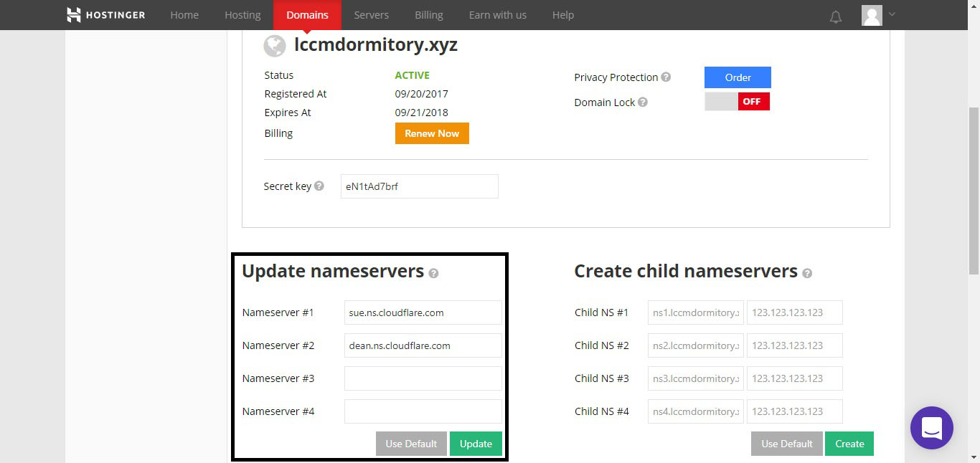
Task: Open Earn with us menu
Action: pos(498,15)
